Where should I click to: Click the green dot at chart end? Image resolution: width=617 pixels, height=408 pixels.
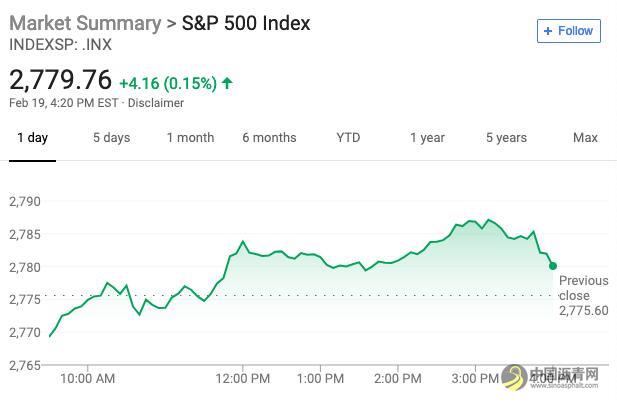coord(553,266)
